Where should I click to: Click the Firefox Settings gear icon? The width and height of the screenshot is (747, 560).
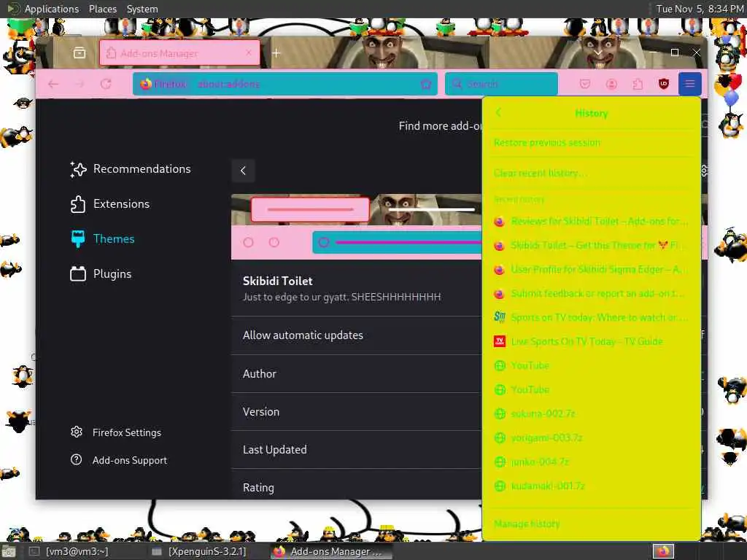tap(76, 432)
